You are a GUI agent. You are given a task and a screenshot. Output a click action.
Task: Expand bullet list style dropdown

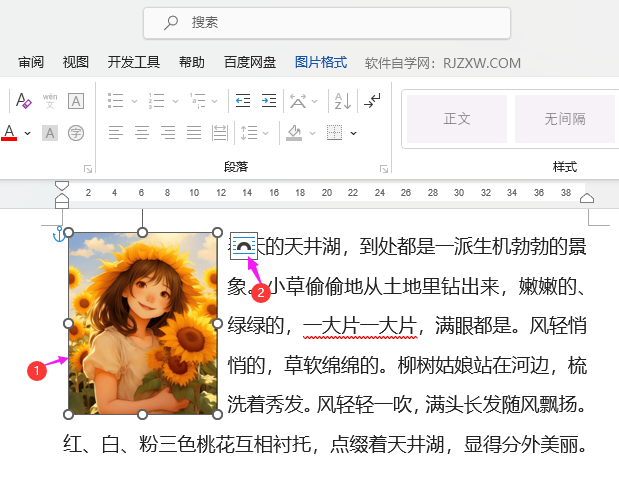coord(134,101)
